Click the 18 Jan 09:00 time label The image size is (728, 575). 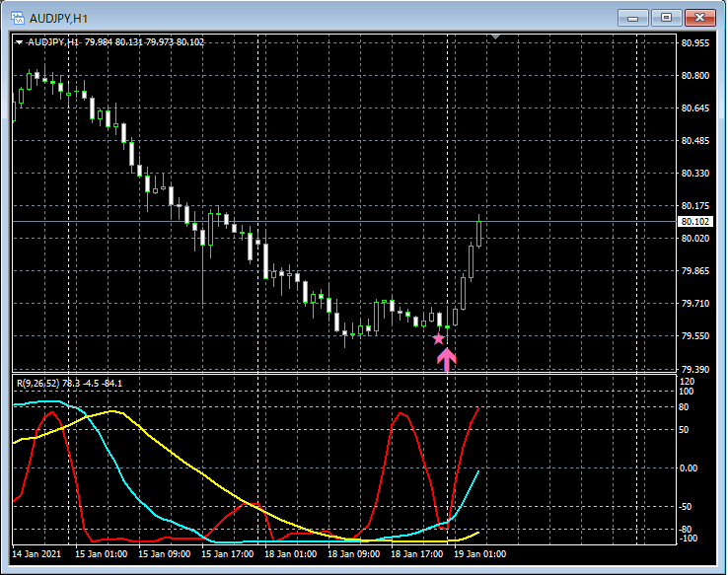354,554
